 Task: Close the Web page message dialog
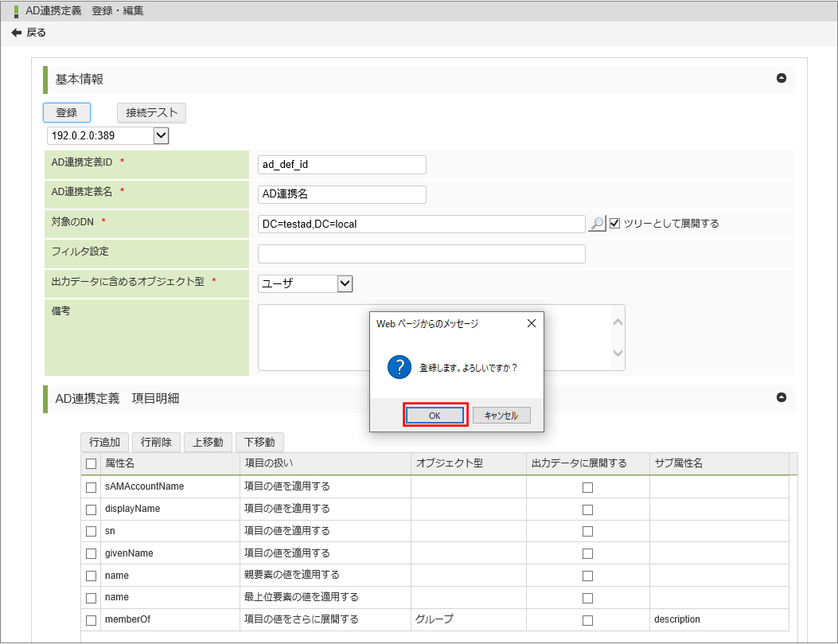tap(531, 324)
